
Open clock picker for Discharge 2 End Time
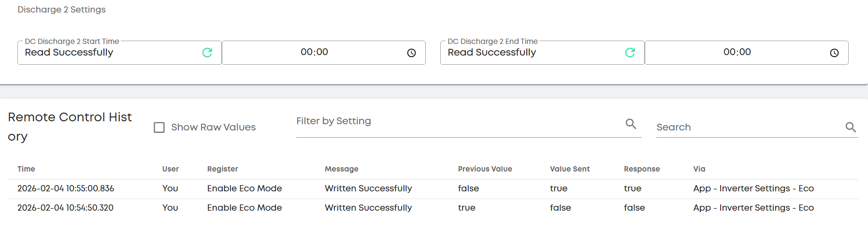(834, 53)
